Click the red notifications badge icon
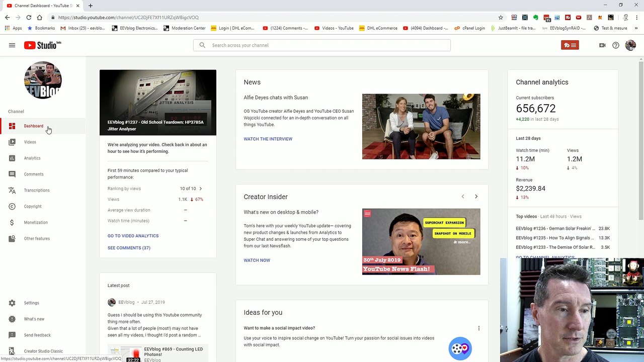Image resolution: width=644 pixels, height=362 pixels. pos(570,45)
